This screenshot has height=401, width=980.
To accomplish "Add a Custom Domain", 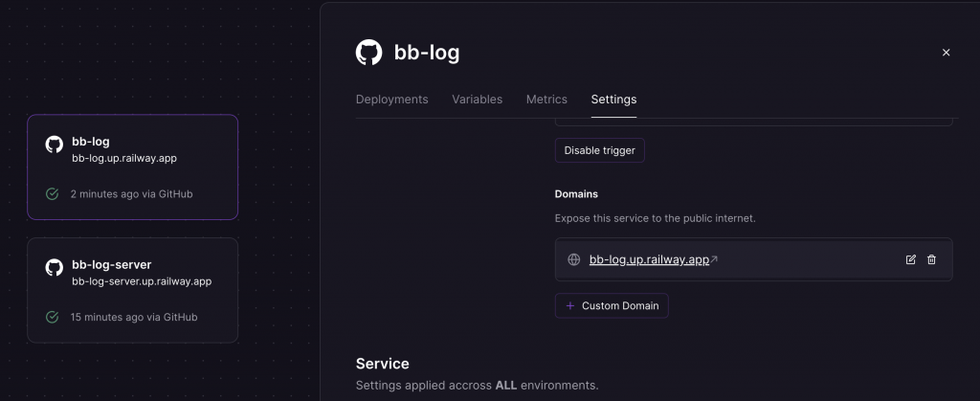I will tap(612, 305).
